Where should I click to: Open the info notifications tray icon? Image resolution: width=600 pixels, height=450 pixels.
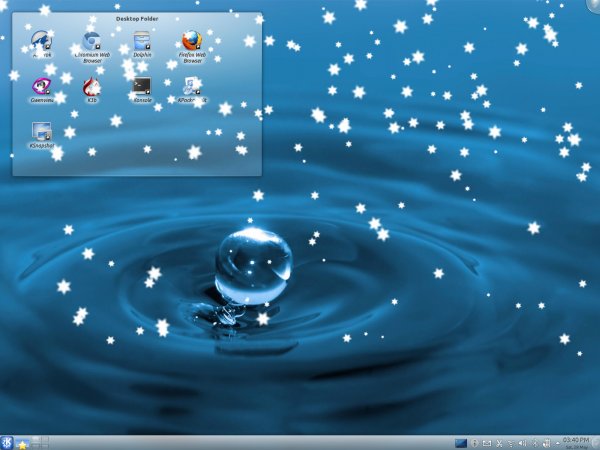tap(475, 443)
